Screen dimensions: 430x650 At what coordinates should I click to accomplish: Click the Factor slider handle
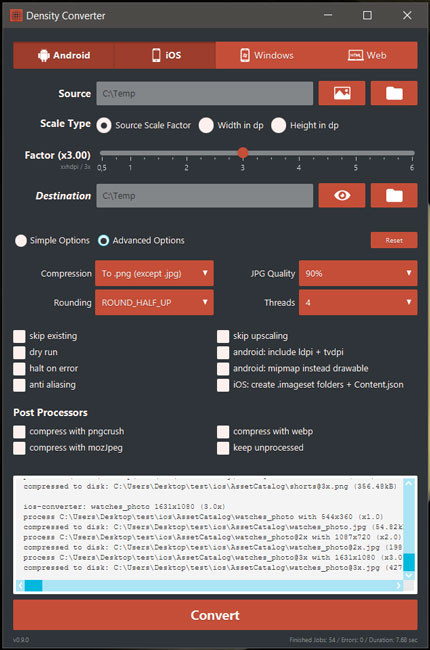pos(243,153)
